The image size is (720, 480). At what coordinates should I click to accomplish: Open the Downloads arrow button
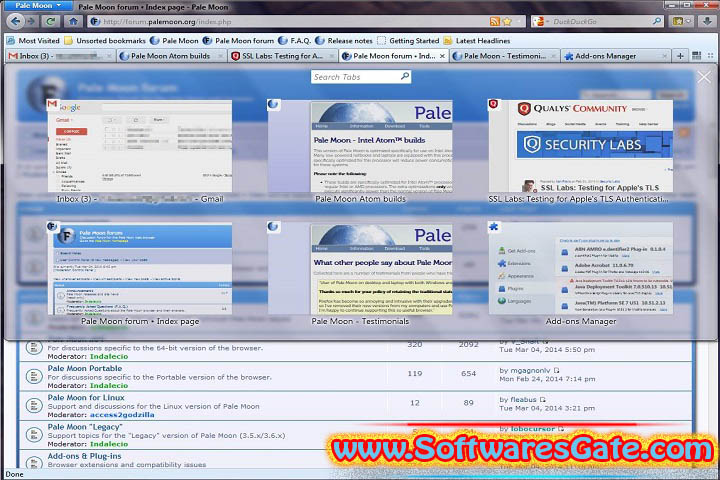707,21
